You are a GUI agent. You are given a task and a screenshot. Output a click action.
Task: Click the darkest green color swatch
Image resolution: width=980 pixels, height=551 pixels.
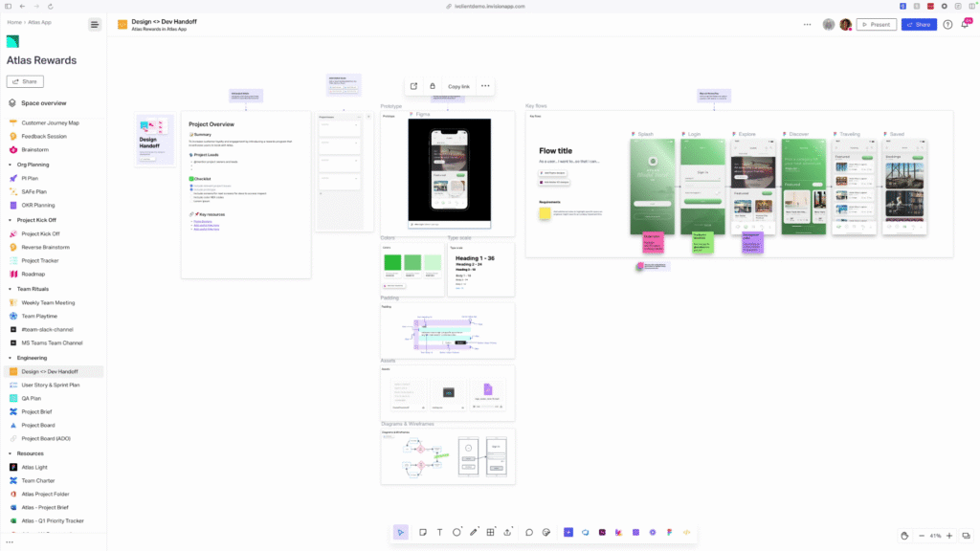point(392,262)
